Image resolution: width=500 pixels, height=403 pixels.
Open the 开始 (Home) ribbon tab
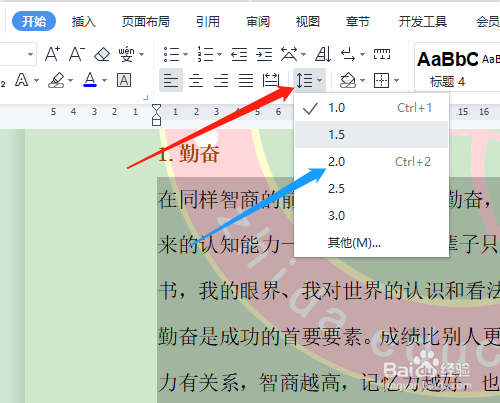(34, 21)
